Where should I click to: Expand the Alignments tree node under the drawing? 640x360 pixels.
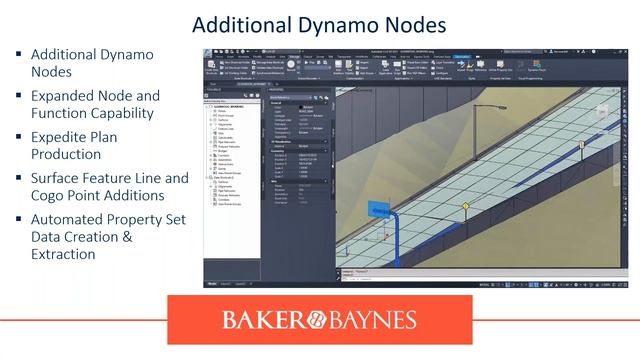click(211, 124)
